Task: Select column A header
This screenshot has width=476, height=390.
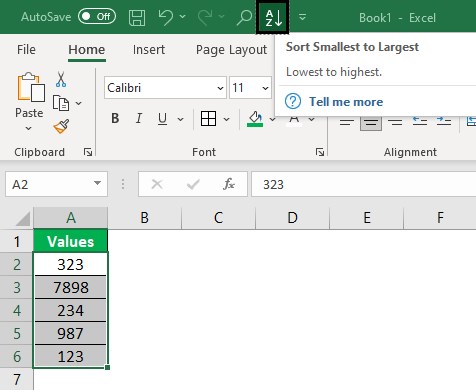Action: [71, 218]
